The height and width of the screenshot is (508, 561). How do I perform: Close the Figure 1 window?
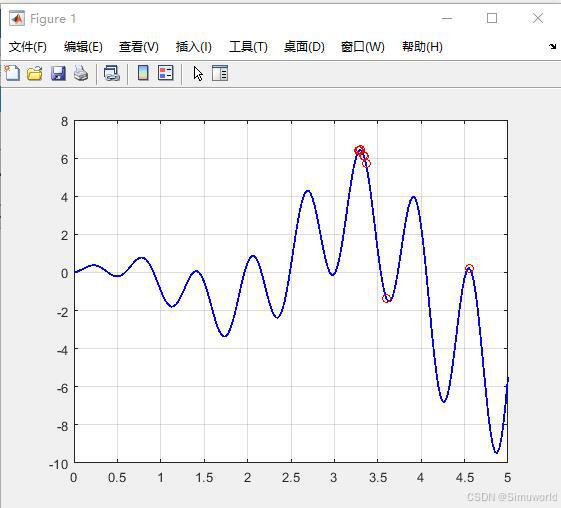tap(537, 18)
